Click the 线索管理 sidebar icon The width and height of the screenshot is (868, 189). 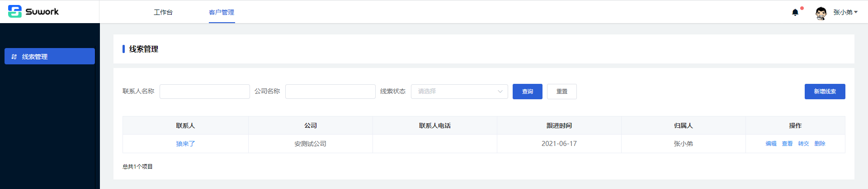(14, 57)
